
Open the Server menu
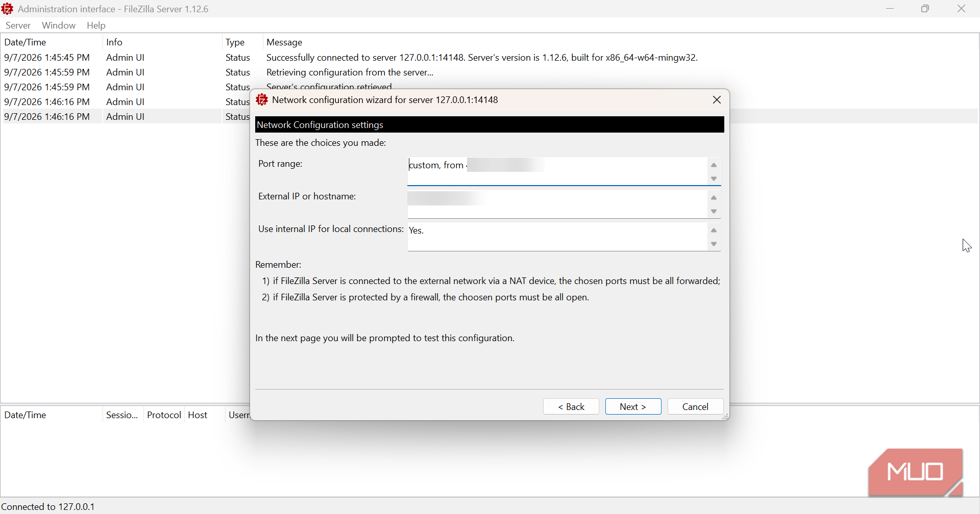tap(18, 25)
